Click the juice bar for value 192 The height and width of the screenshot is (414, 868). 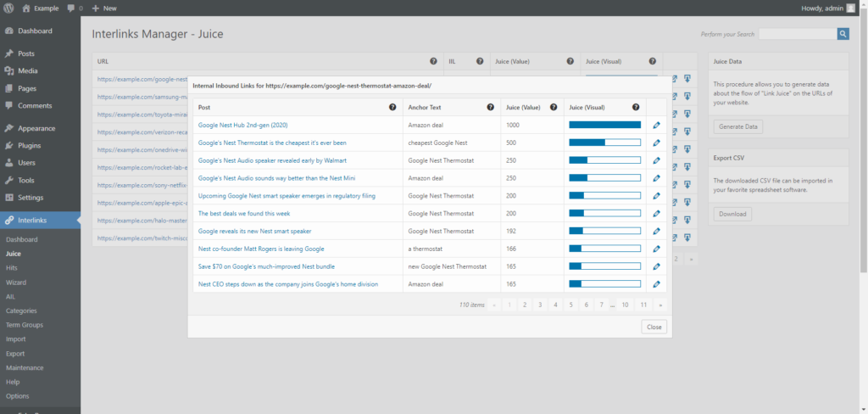(x=605, y=231)
